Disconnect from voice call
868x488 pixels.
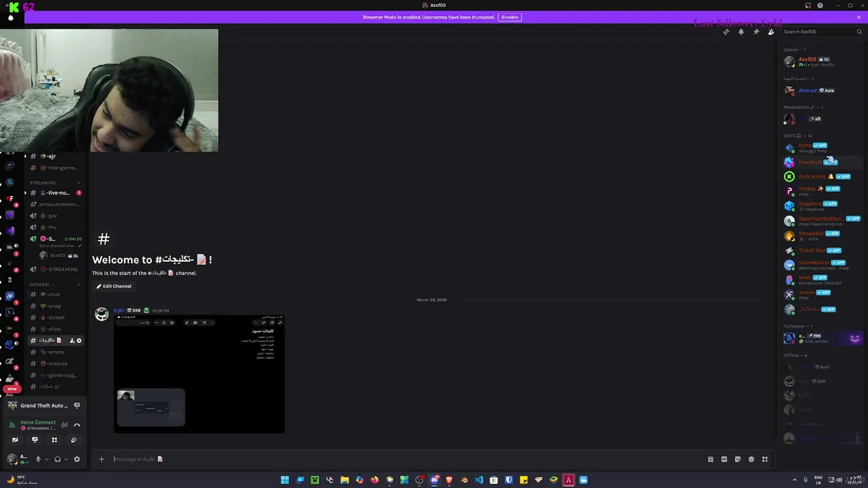(x=77, y=425)
